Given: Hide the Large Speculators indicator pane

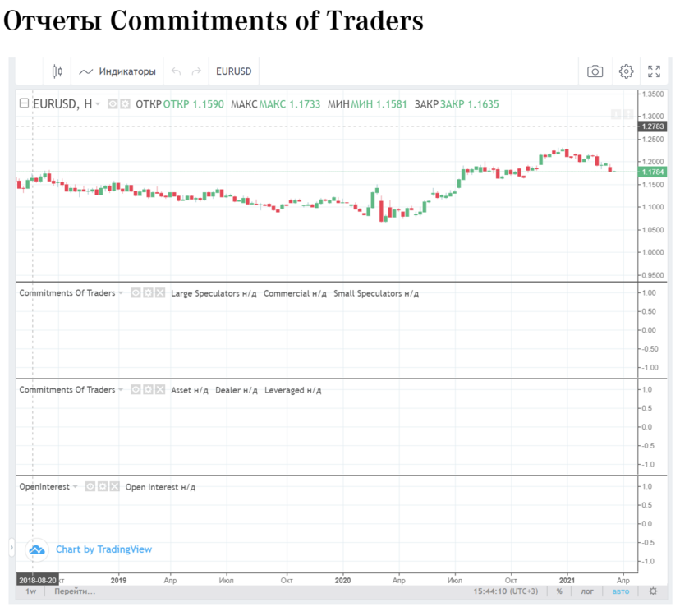Looking at the screenshot, I should [136, 293].
